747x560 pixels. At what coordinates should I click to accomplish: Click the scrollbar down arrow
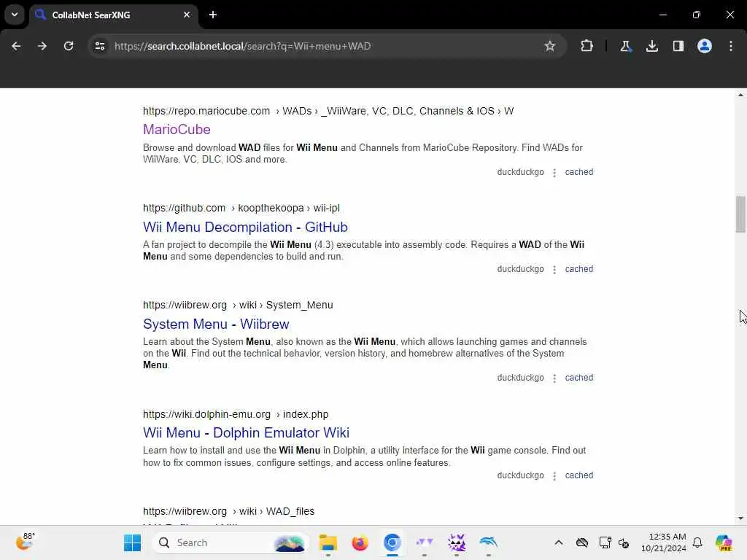pyautogui.click(x=740, y=518)
